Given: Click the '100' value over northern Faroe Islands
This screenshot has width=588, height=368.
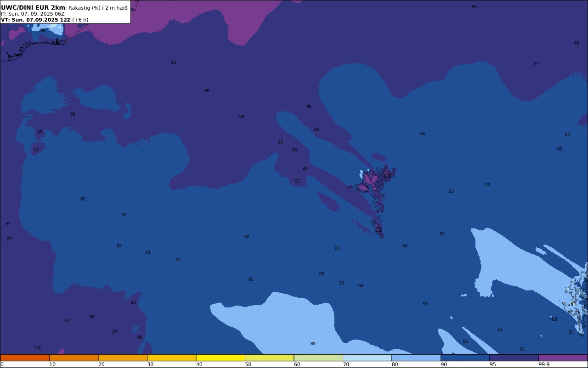Looking at the screenshot, I should (388, 176).
